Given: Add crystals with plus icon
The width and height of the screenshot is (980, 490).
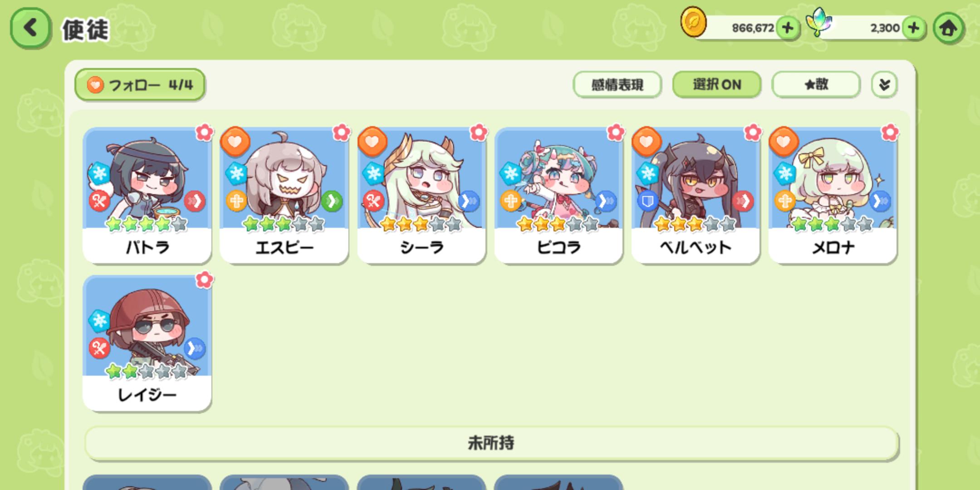Looking at the screenshot, I should 913,28.
